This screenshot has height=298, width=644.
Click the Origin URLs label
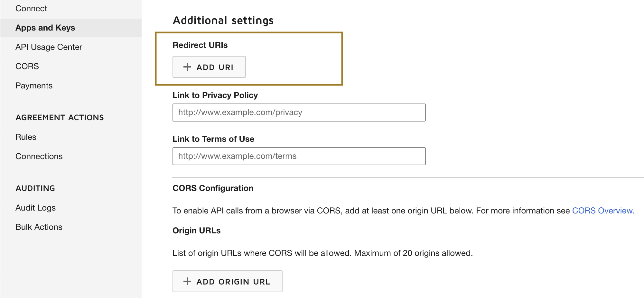196,230
